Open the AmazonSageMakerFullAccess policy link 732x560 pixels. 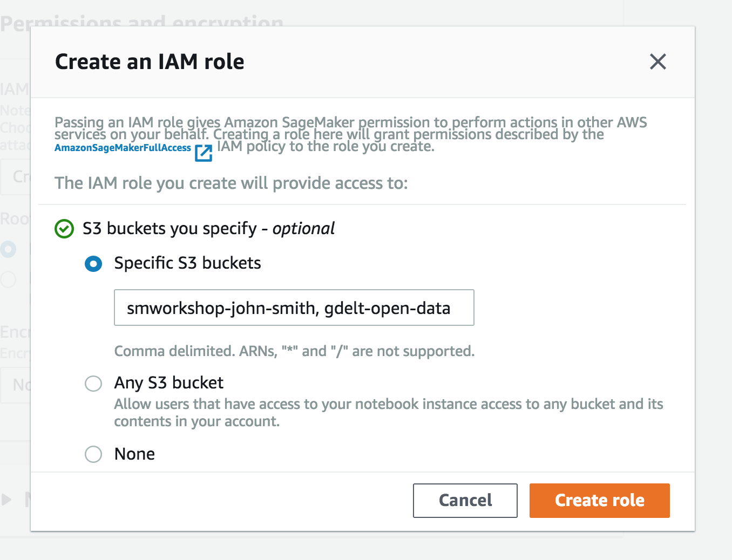click(x=123, y=148)
